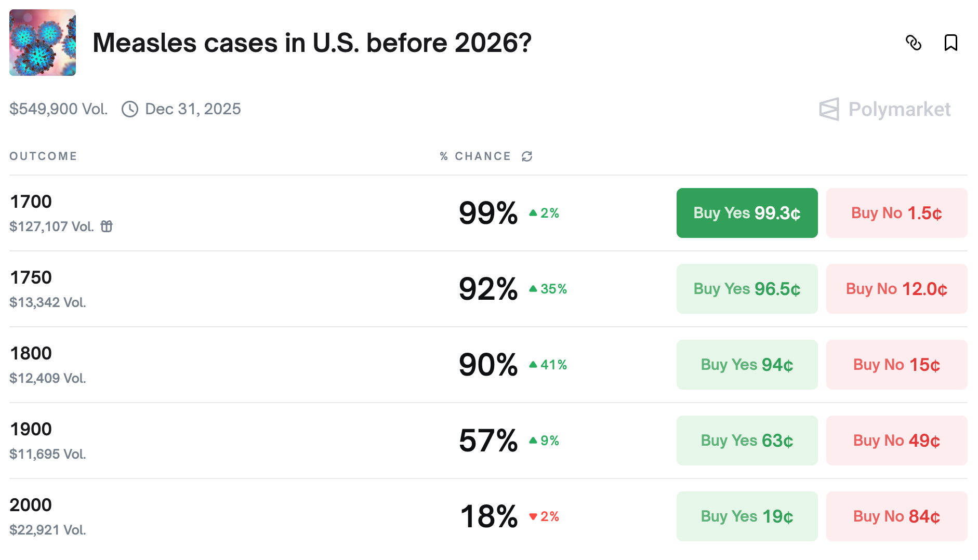Buy No at 15¢ for 1800
Image resolution: width=978 pixels, height=560 pixels.
coord(896,365)
